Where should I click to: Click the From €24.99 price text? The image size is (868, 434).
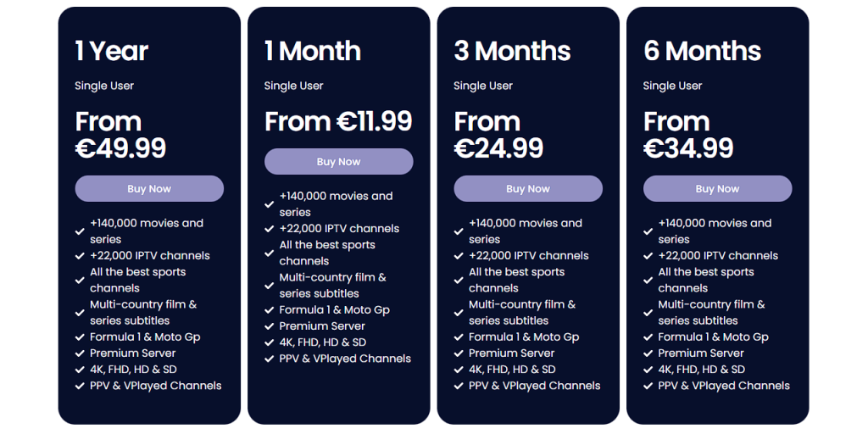[x=499, y=135]
